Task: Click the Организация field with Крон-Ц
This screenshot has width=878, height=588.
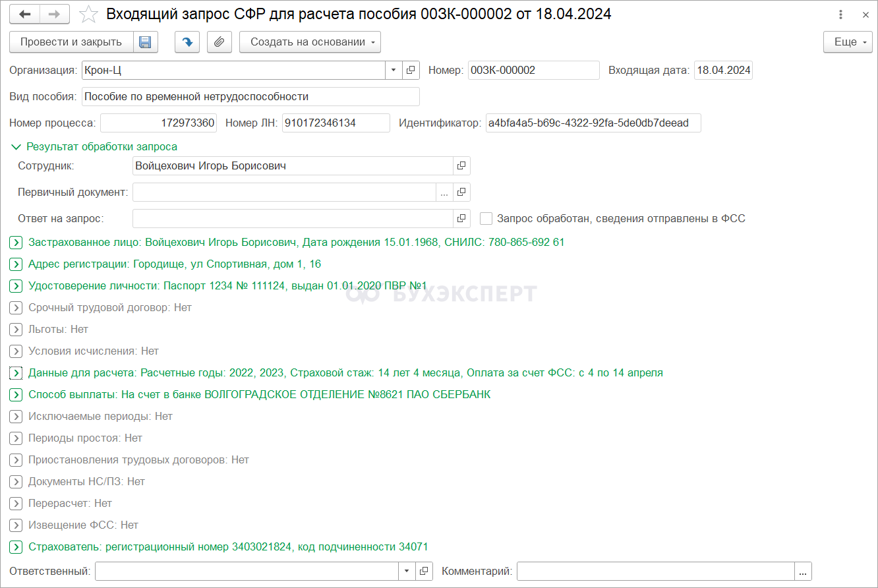Action: (x=233, y=70)
